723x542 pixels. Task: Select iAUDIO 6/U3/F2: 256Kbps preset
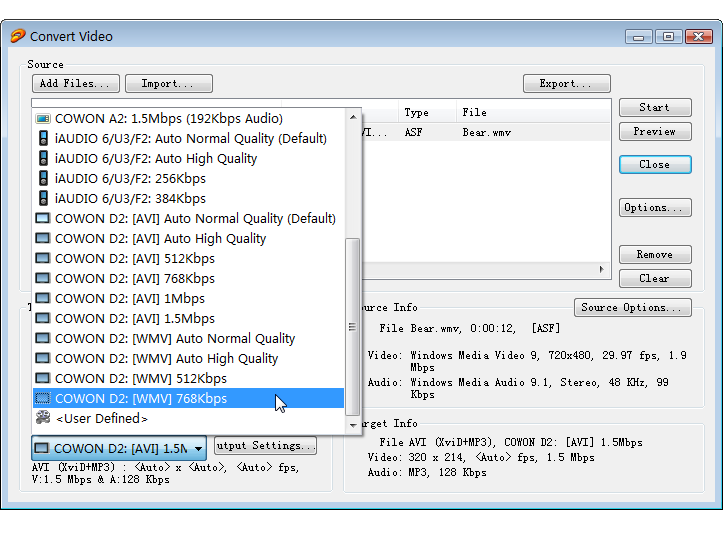pyautogui.click(x=189, y=179)
